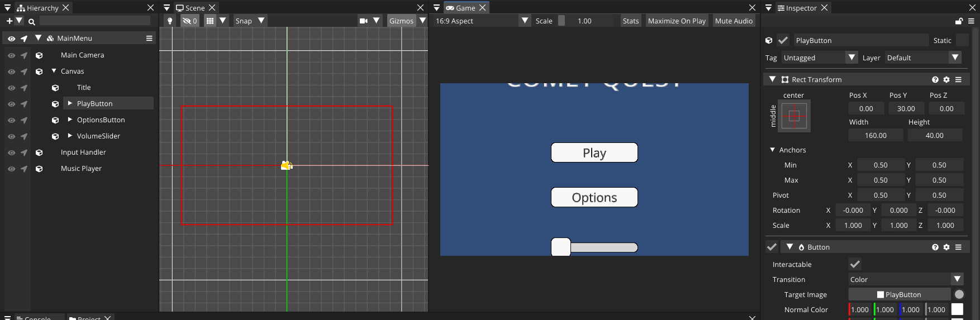Image resolution: width=980 pixels, height=320 pixels.
Task: Click the anchor preset center-middle widget
Action: coord(794,116)
